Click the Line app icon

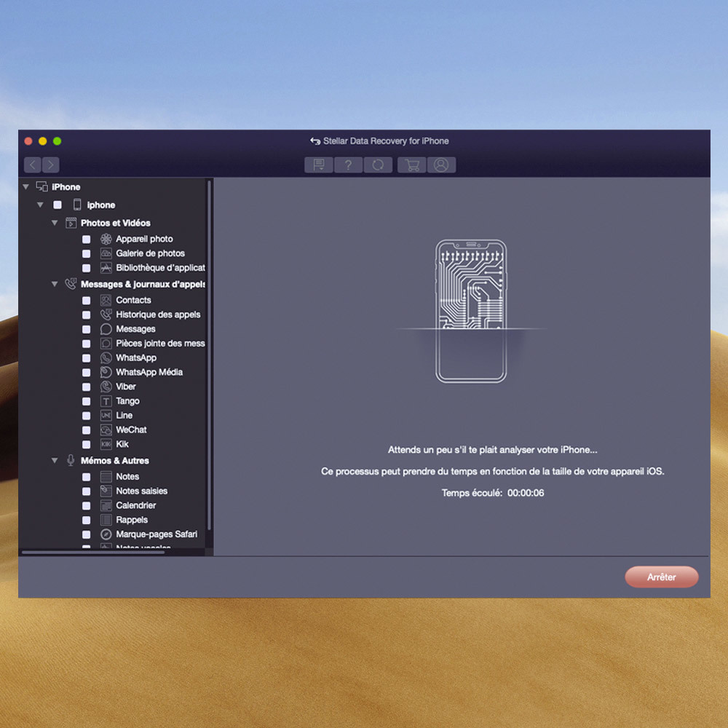106,416
